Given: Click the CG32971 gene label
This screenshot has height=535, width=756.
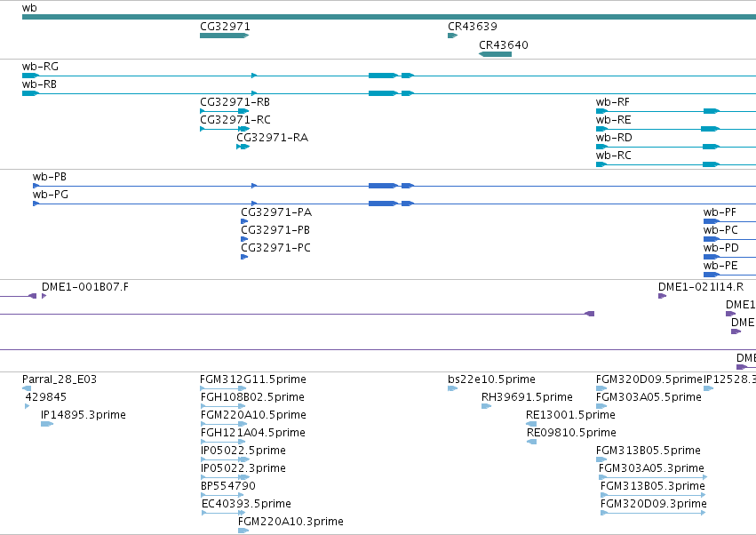Looking at the screenshot, I should coord(225,27).
